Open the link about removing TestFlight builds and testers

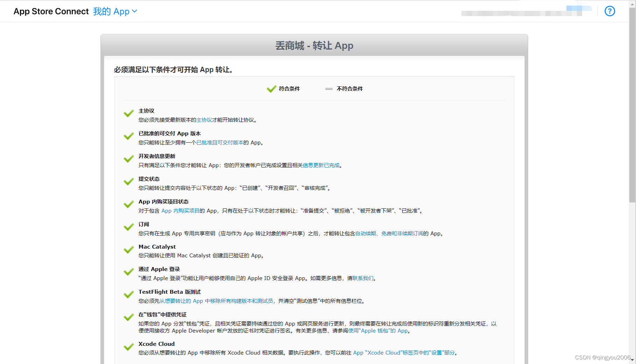tap(216, 301)
